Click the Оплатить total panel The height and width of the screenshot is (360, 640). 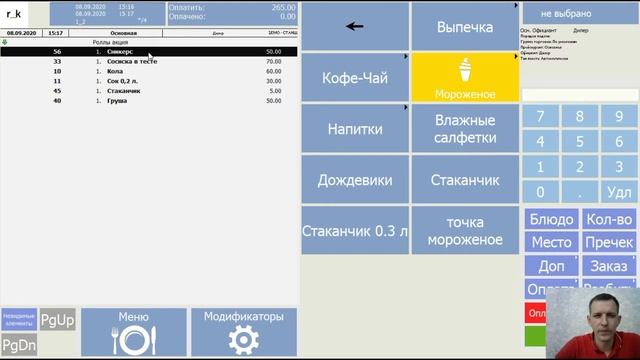(232, 14)
